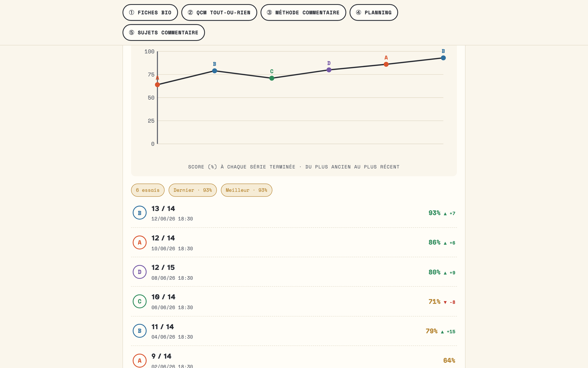The width and height of the screenshot is (588, 368).
Task: Click the red A point near 86%
Action: point(386,64)
